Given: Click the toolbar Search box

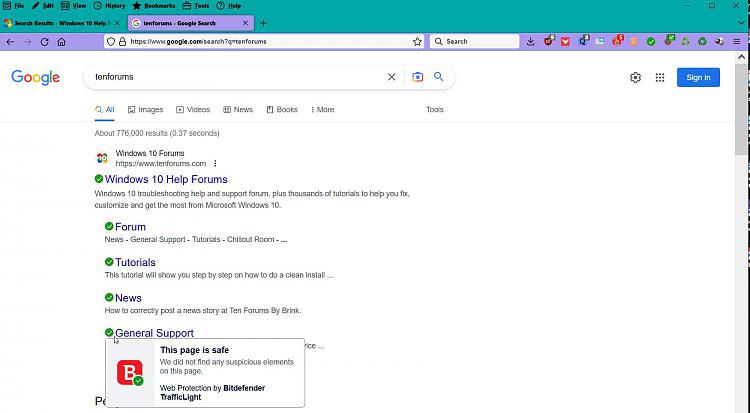Looking at the screenshot, I should (x=474, y=42).
